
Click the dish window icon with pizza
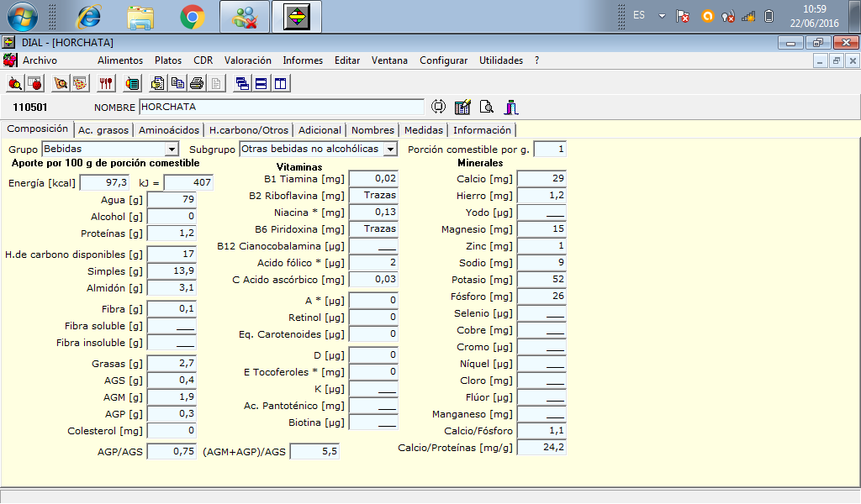coord(80,83)
